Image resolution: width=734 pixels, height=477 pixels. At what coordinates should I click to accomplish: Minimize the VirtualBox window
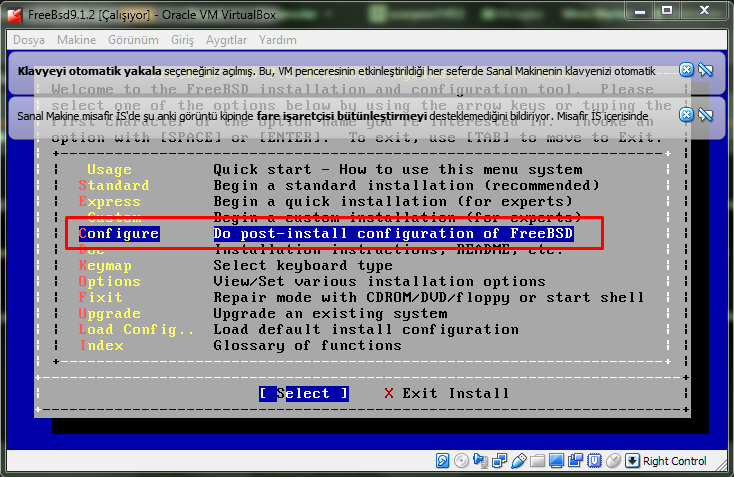[x=641, y=10]
